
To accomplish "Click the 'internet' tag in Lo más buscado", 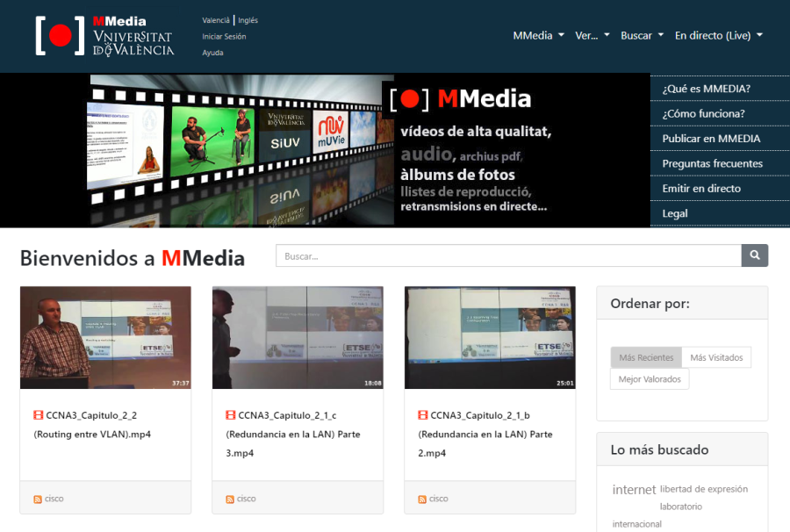I will coord(635,490).
